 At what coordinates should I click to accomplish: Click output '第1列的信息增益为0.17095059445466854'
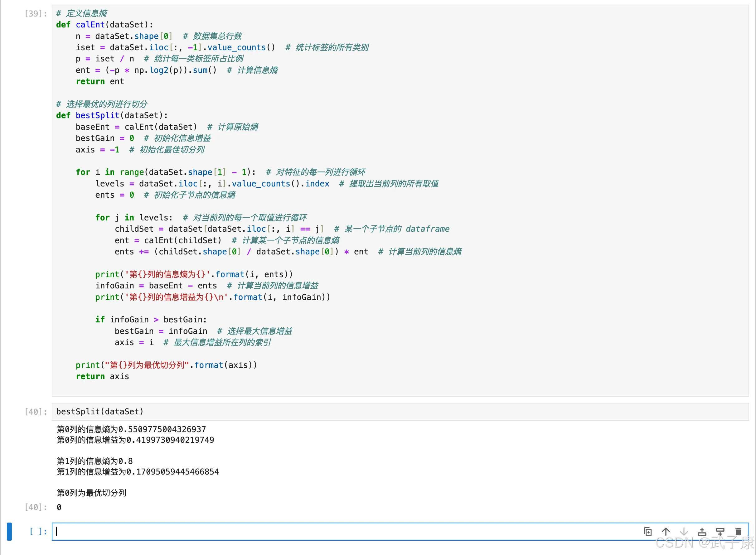click(138, 472)
